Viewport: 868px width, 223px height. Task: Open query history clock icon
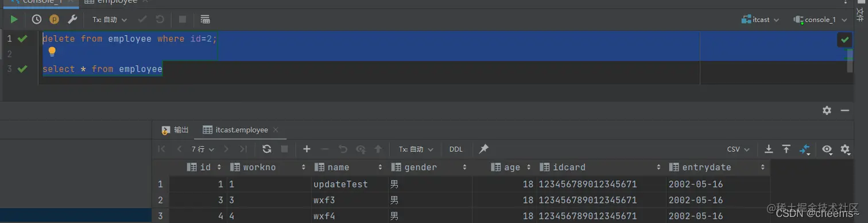pos(37,20)
